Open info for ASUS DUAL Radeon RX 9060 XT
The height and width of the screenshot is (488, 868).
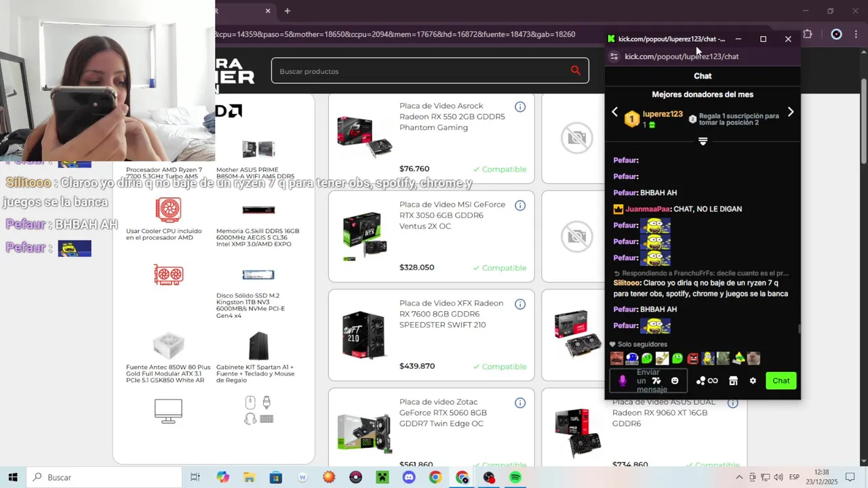point(733,403)
